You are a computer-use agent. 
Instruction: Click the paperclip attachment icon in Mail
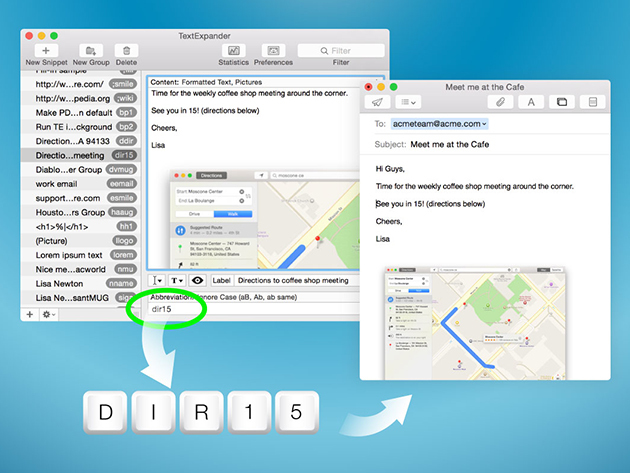click(x=499, y=102)
